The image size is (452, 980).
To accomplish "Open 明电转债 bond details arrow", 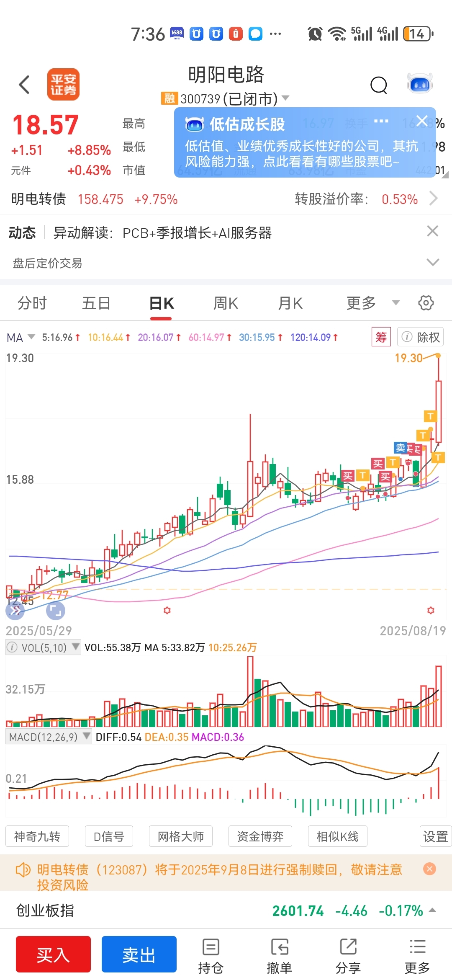I will point(434,199).
